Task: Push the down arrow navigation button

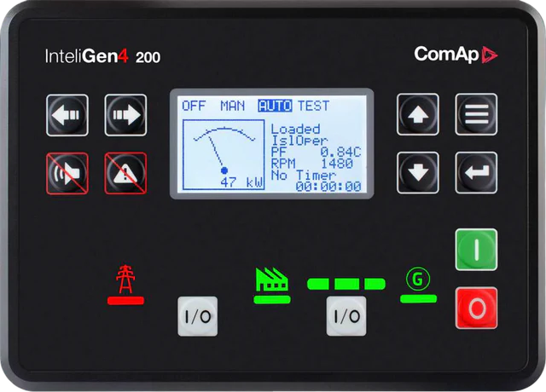Action: (418, 172)
